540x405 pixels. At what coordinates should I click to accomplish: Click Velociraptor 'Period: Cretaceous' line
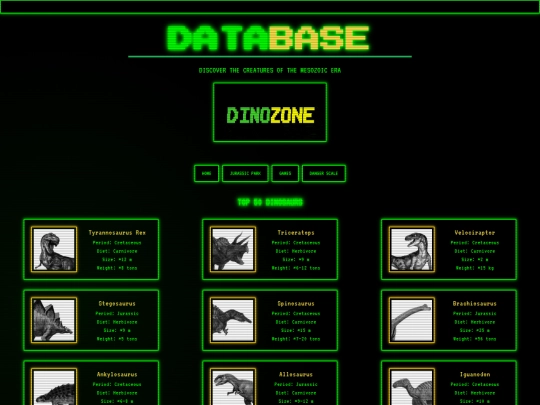coord(475,243)
